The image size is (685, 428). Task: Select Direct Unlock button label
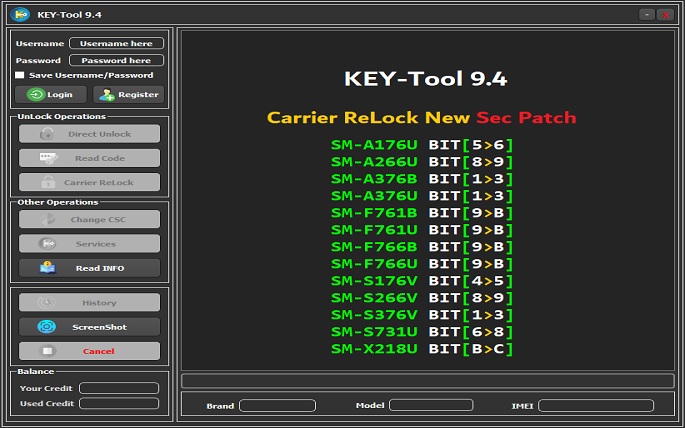(x=100, y=134)
